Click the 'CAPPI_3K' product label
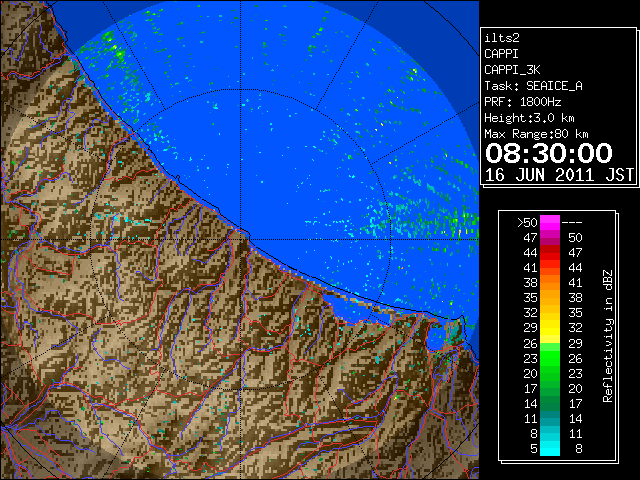This screenshot has width=640, height=480. [512, 70]
